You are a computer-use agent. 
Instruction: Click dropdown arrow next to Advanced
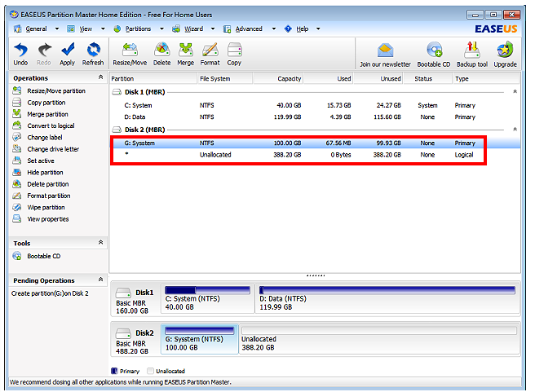pos(274,29)
